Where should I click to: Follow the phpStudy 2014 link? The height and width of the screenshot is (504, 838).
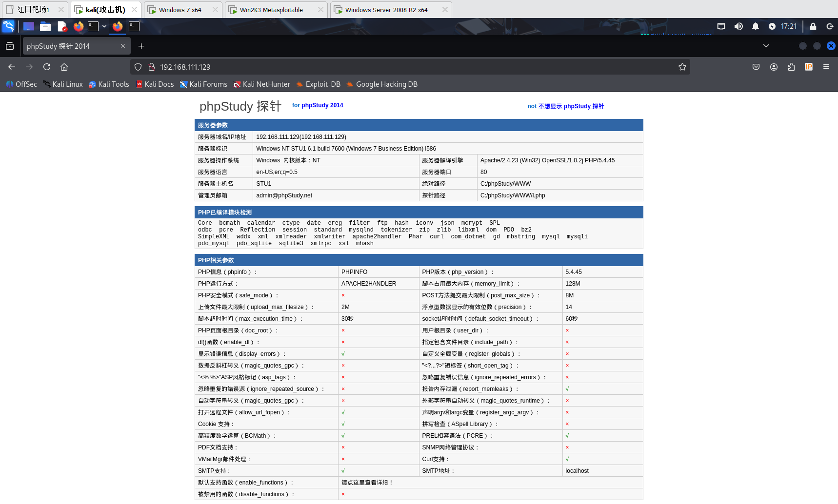[x=322, y=105]
